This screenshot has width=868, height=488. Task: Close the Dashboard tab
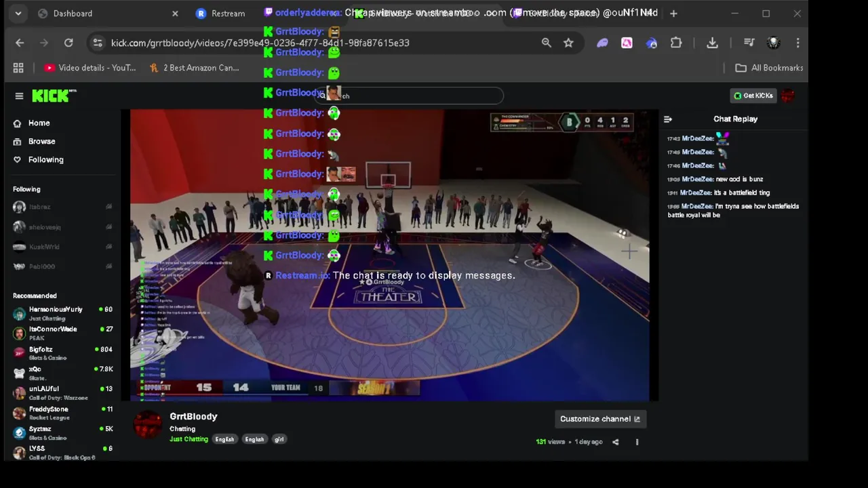click(x=175, y=14)
